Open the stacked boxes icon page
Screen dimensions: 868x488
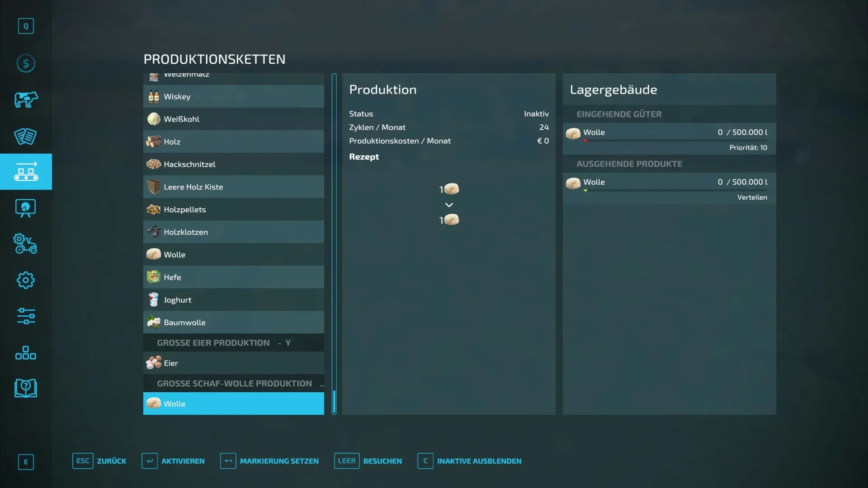(26, 352)
